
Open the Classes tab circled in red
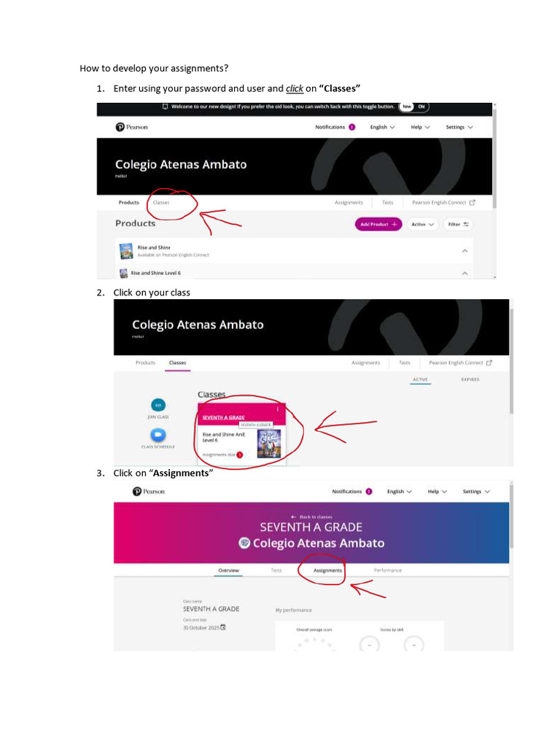(x=161, y=203)
